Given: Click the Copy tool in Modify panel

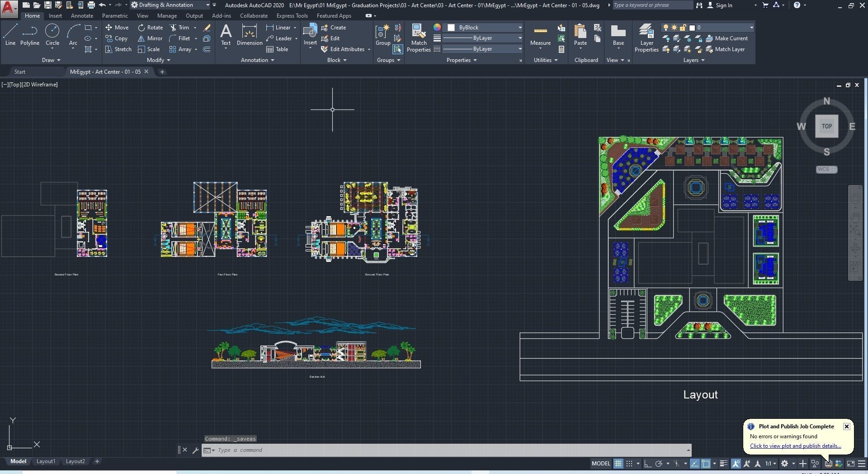Looking at the screenshot, I should (x=117, y=38).
